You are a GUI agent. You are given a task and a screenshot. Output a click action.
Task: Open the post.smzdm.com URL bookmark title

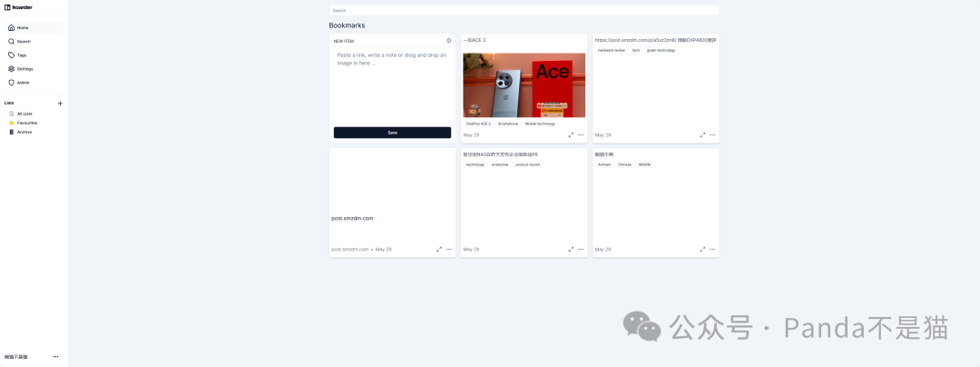click(x=656, y=40)
